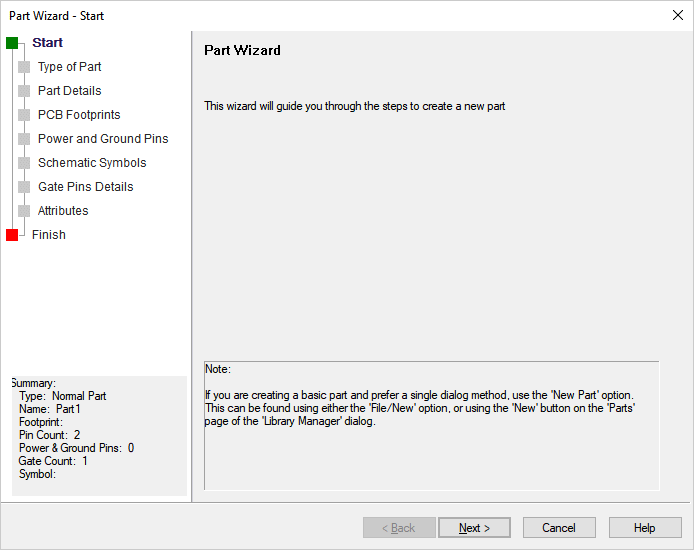Image resolution: width=694 pixels, height=550 pixels.
Task: Select the Schematic Symbols step
Action: coord(92,163)
